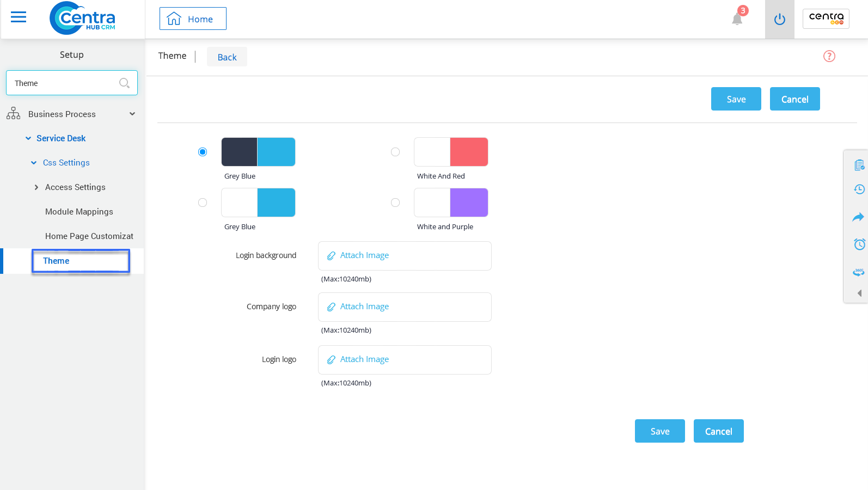Attach image for Login background

[x=405, y=256]
